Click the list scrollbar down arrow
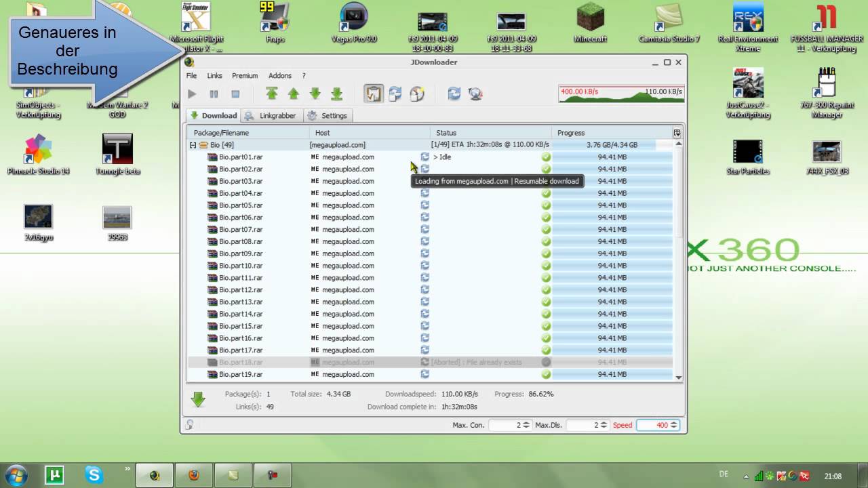The image size is (868, 488). (677, 377)
